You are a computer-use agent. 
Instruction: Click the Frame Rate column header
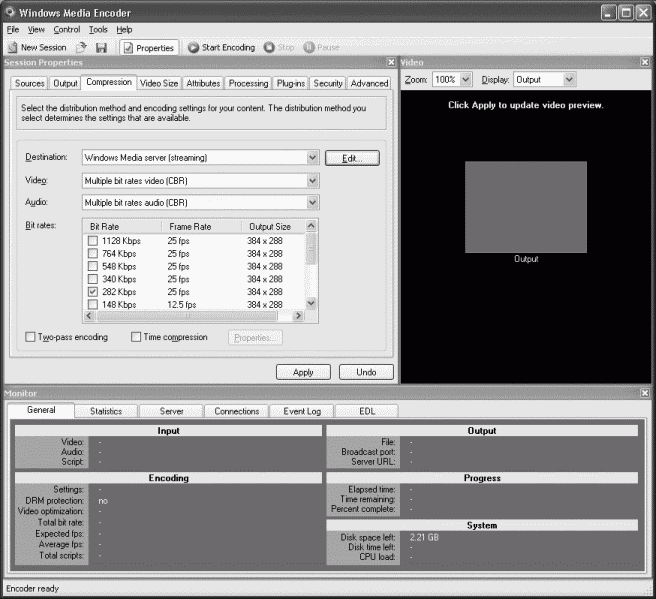(202, 226)
